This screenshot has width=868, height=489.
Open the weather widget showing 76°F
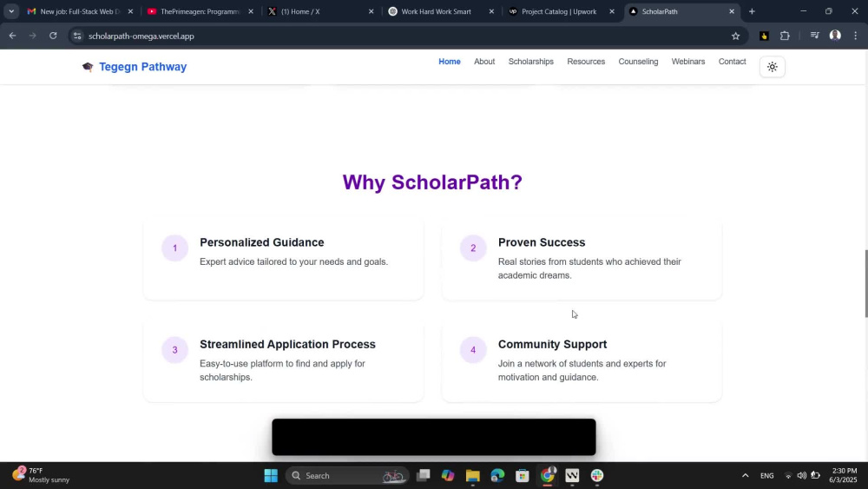[x=42, y=476]
